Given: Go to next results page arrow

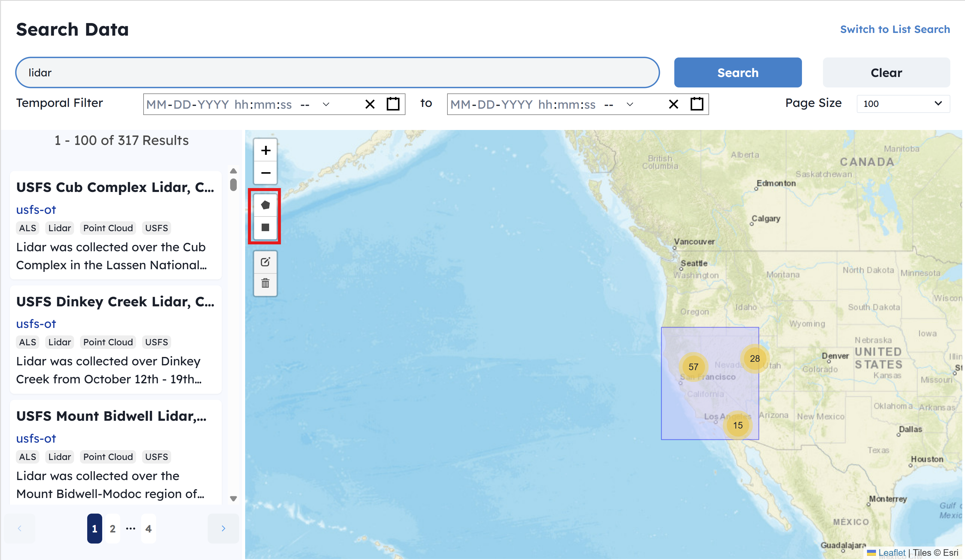Looking at the screenshot, I should tap(223, 529).
